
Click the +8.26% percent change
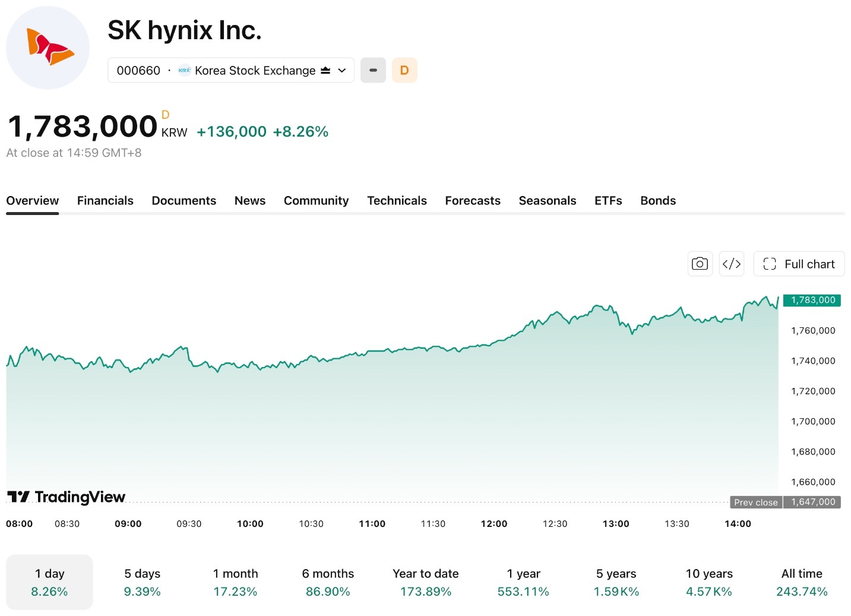pyautogui.click(x=300, y=132)
